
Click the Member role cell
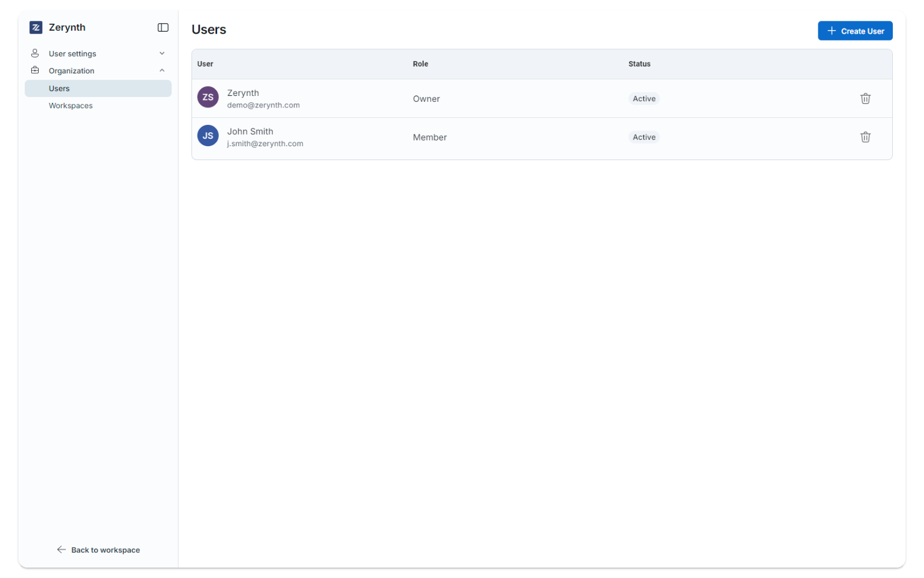(430, 138)
